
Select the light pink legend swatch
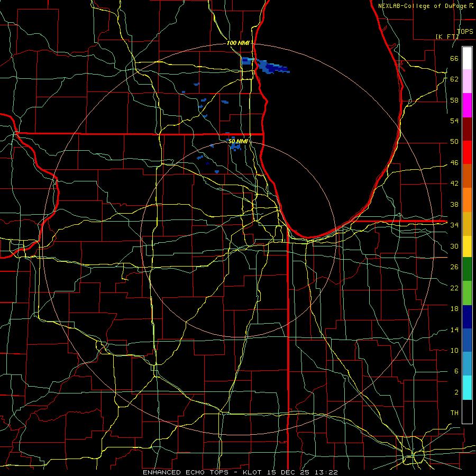pos(467,81)
